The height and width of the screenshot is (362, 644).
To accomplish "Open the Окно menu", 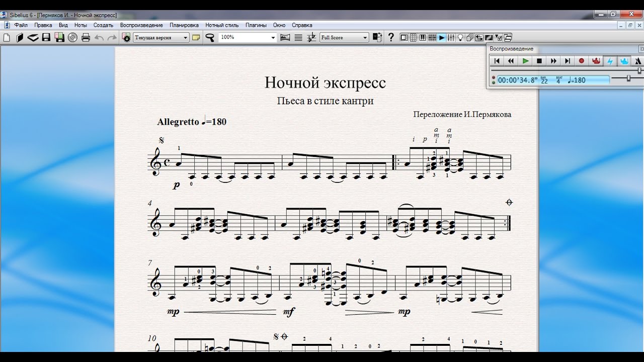I will (279, 25).
